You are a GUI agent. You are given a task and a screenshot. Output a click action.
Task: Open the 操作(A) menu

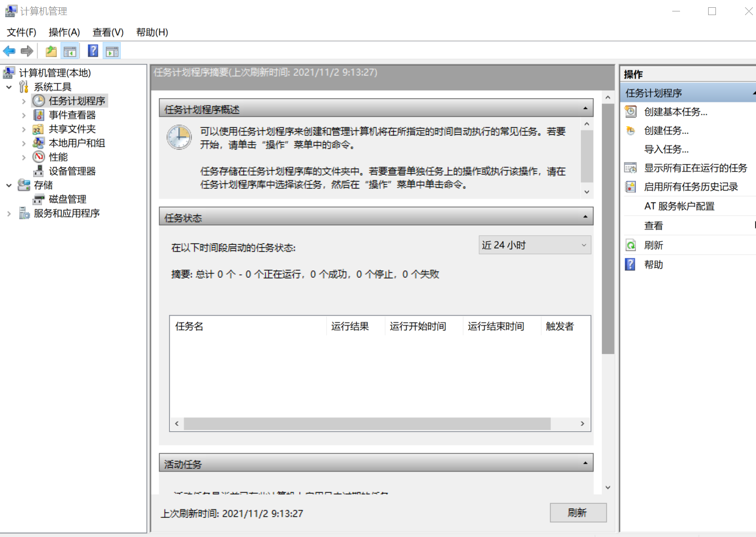click(x=65, y=32)
